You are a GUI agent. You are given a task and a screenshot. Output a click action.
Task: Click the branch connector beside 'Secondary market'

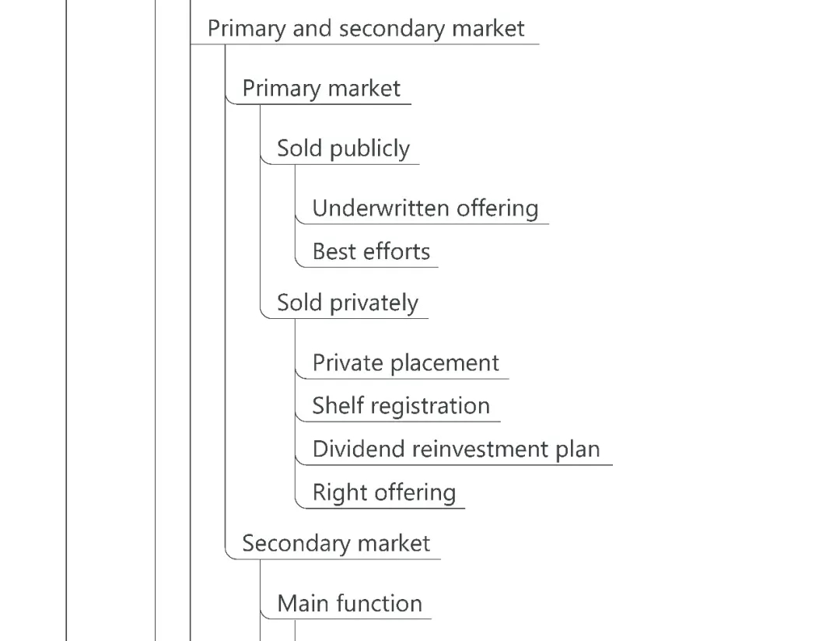point(229,552)
